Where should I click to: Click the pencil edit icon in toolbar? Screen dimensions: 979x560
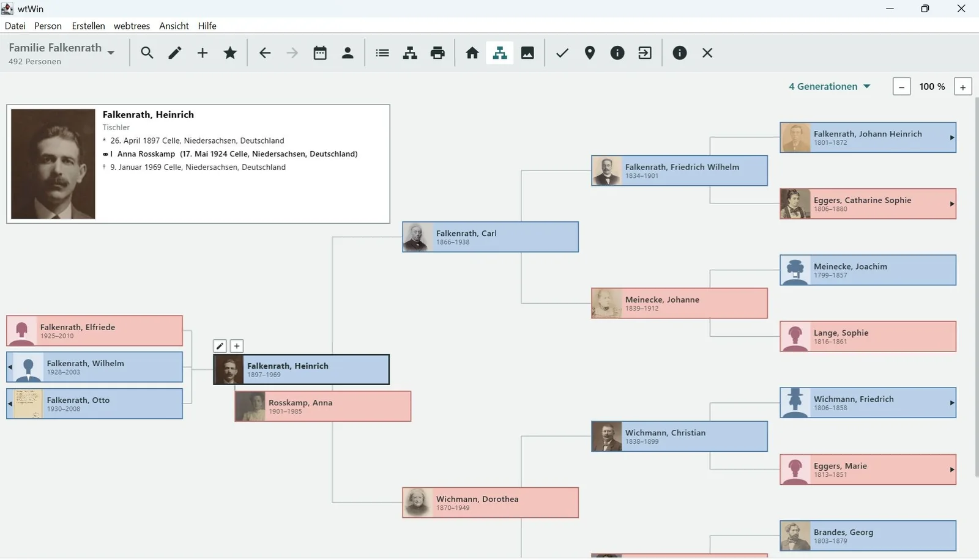(175, 53)
